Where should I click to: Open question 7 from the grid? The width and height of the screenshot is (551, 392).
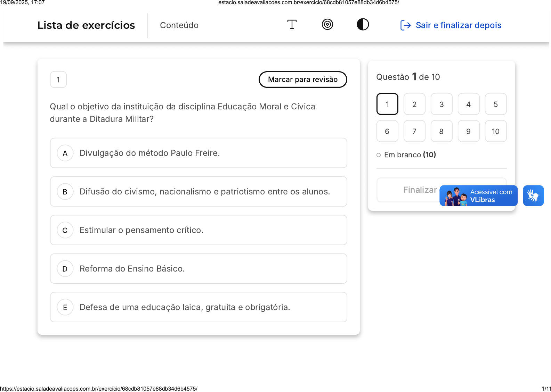tap(414, 131)
